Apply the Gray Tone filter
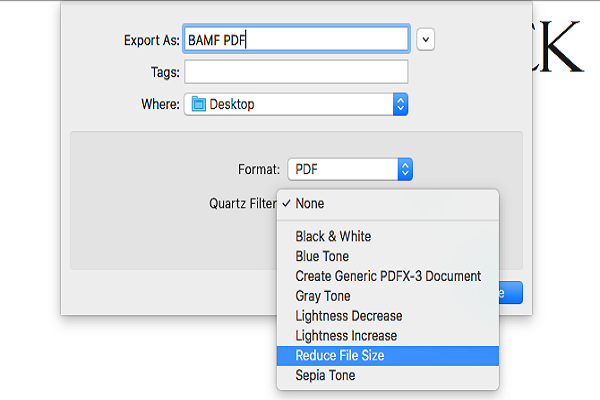 pyautogui.click(x=323, y=296)
